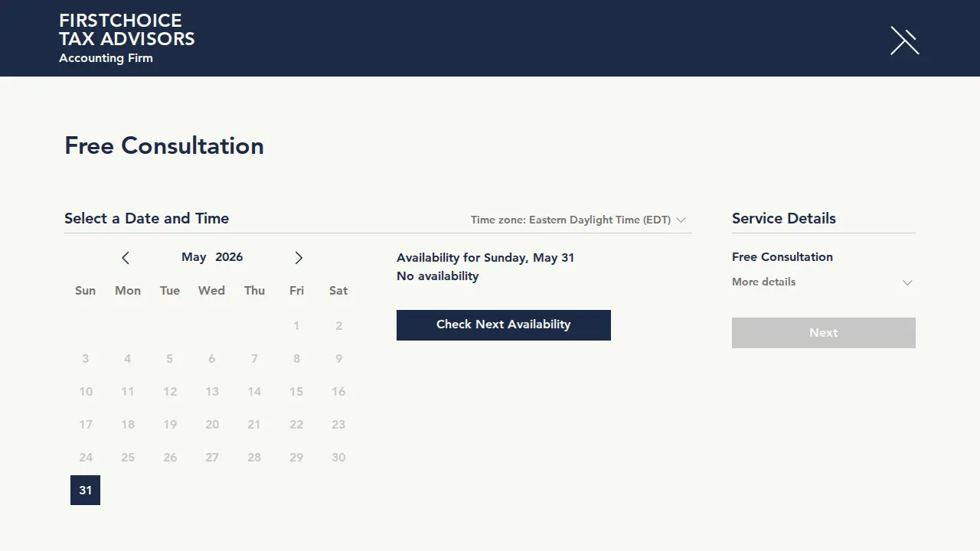
Task: Click May 24 date cell
Action: click(86, 458)
